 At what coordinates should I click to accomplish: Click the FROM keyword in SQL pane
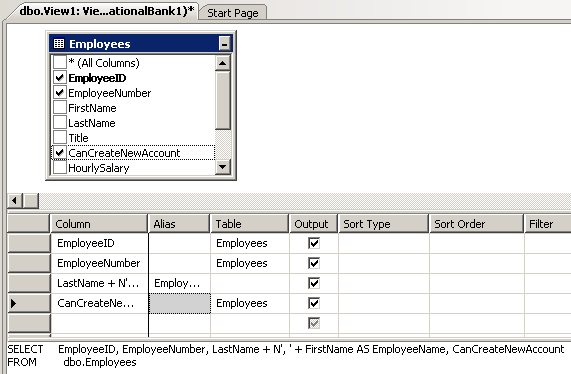(x=22, y=362)
